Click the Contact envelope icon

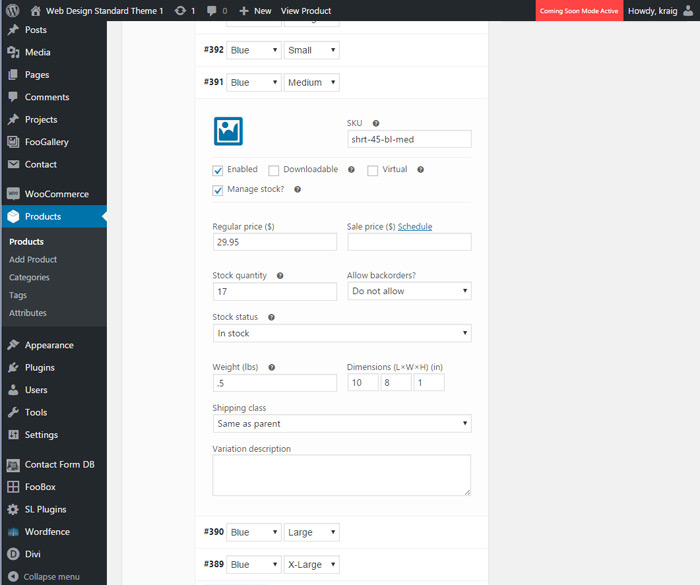click(13, 164)
